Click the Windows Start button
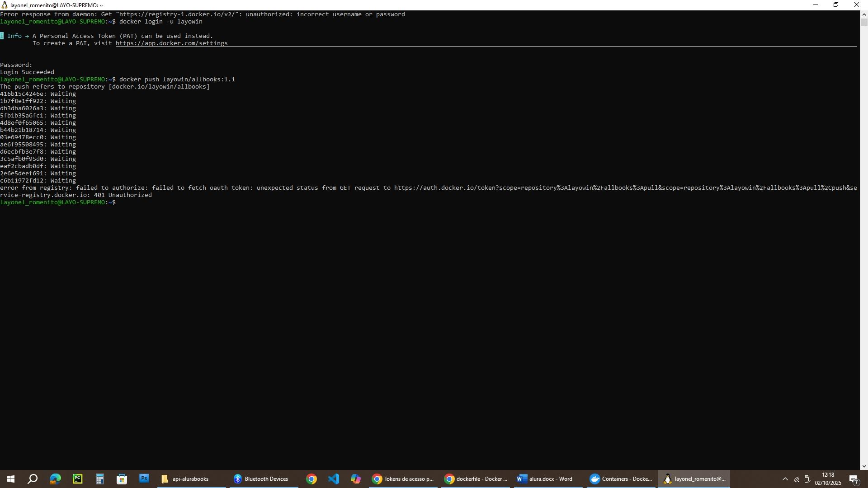Viewport: 868px width, 488px height. click(x=11, y=479)
